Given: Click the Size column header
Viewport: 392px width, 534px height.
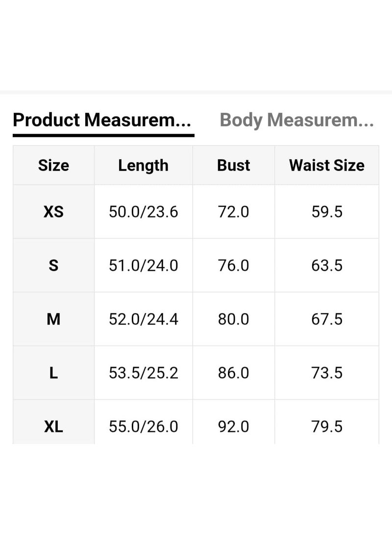Looking at the screenshot, I should pos(53,165).
